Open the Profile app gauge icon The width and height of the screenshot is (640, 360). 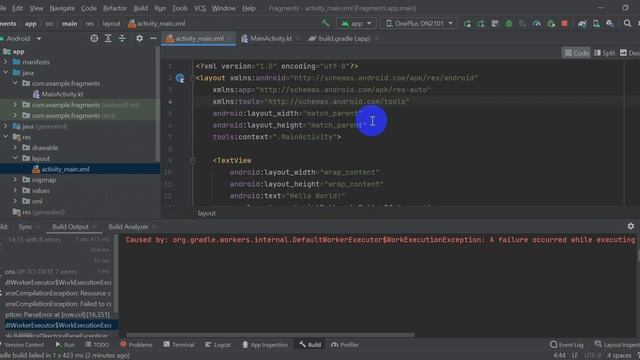(x=537, y=24)
